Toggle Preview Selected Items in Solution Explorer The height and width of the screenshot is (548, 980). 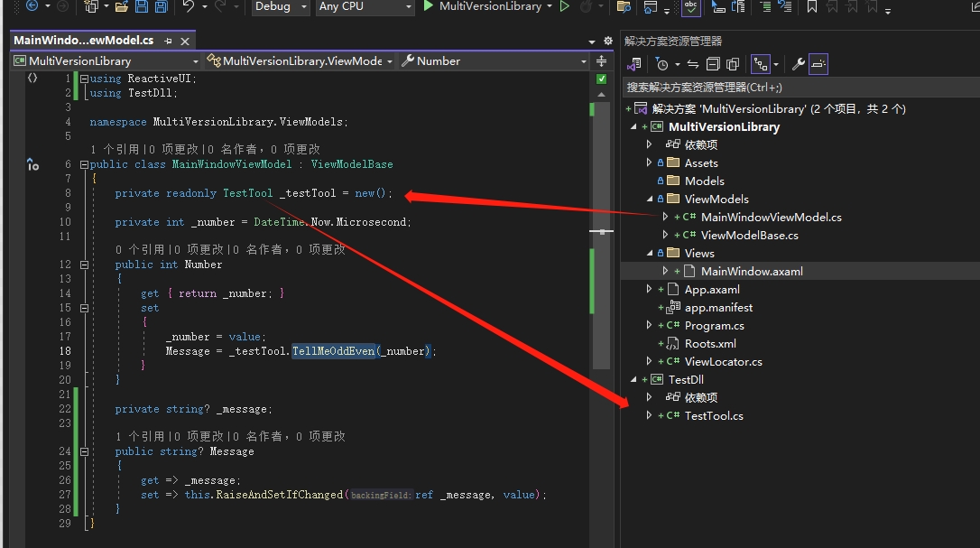point(818,64)
